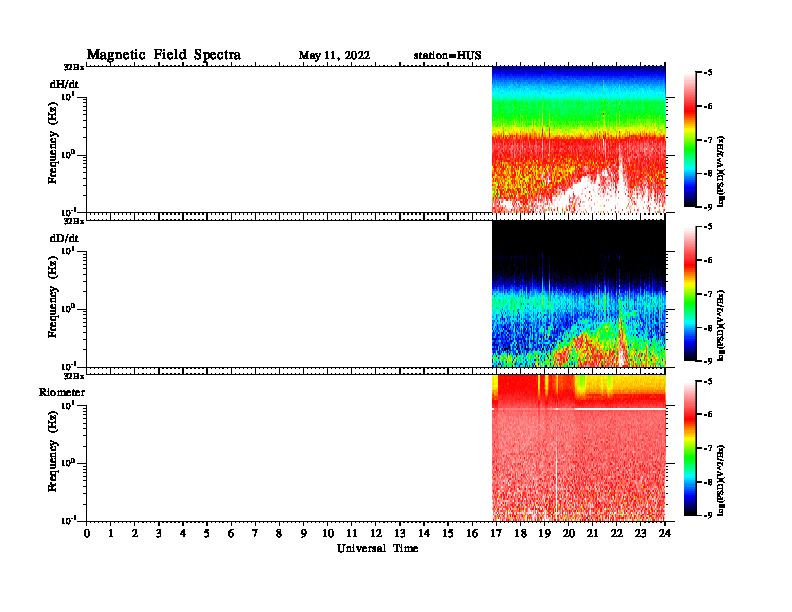This screenshot has width=792, height=612.
Task: Click hour 12 on the Universal Time axis
Action: (x=376, y=534)
